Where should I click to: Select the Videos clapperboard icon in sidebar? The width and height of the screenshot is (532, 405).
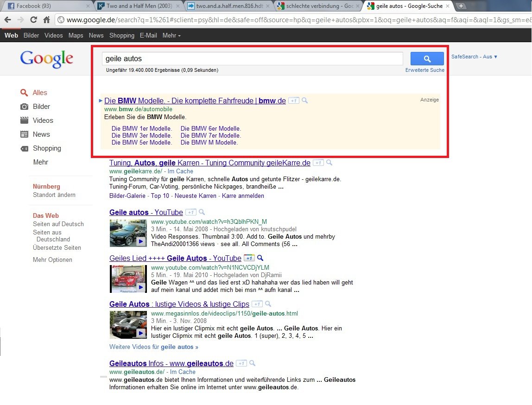[25, 120]
